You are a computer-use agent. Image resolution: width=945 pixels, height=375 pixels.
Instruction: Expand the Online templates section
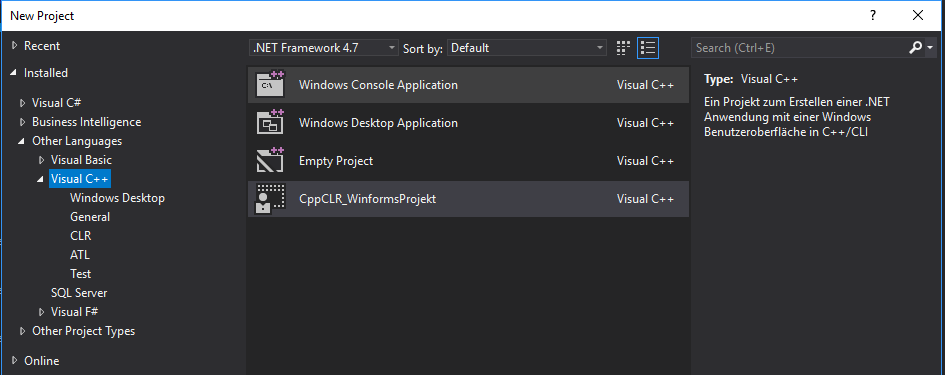point(14,361)
